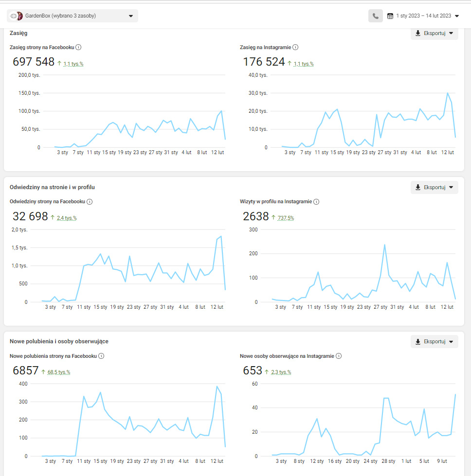Export the Nowe polubienia i osoby obserwujące data
The image size is (471, 476).
434,341
